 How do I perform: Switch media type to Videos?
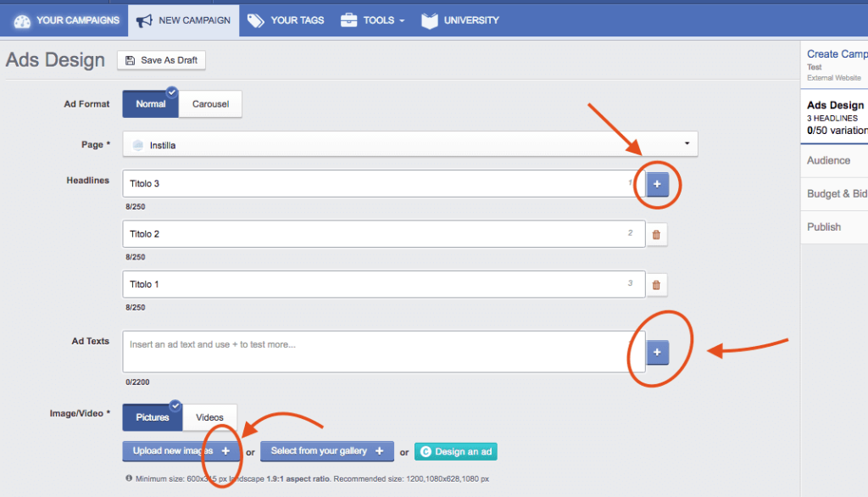point(210,417)
